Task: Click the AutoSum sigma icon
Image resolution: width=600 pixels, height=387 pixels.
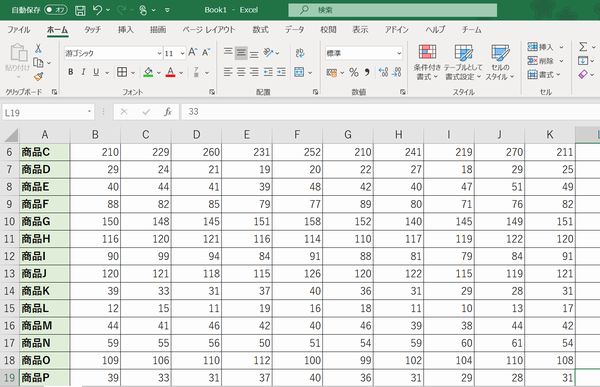Action: (x=583, y=47)
